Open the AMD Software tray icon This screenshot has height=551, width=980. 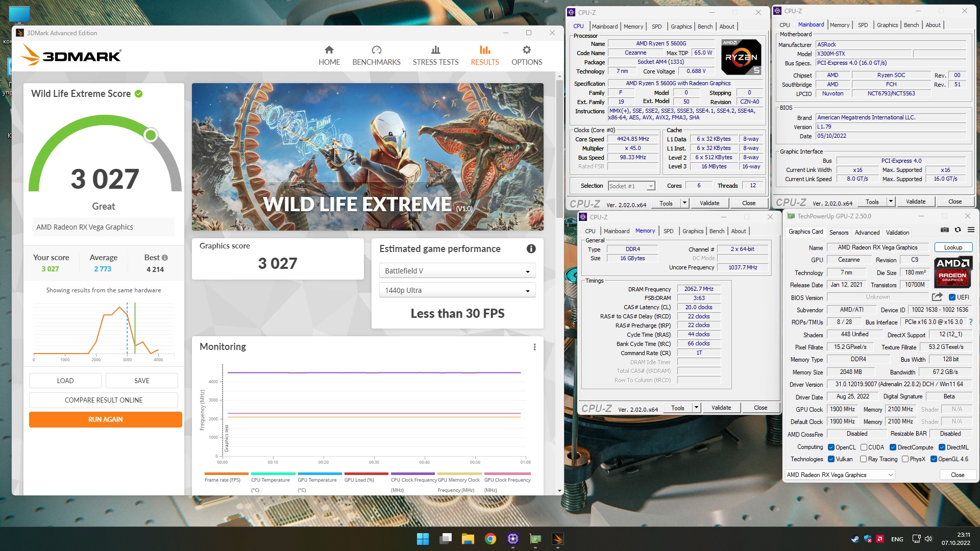coord(880,539)
